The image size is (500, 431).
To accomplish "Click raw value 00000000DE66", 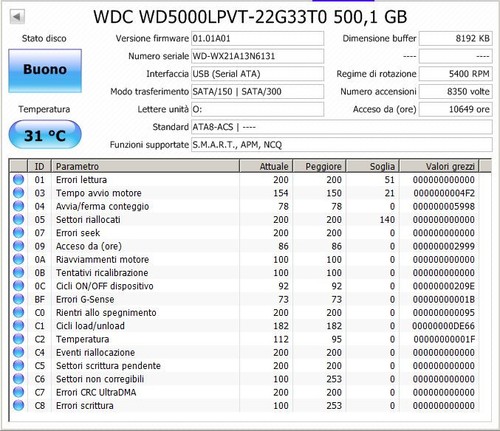I will 443,326.
